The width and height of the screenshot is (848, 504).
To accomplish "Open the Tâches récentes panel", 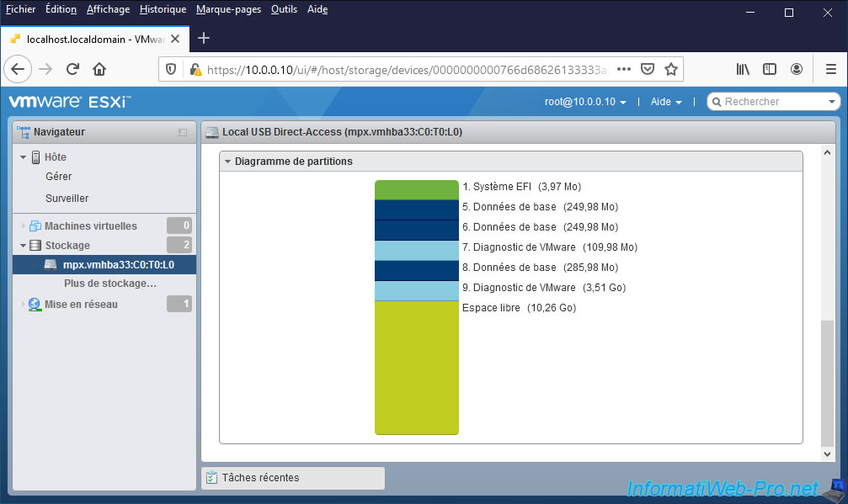I will click(292, 478).
